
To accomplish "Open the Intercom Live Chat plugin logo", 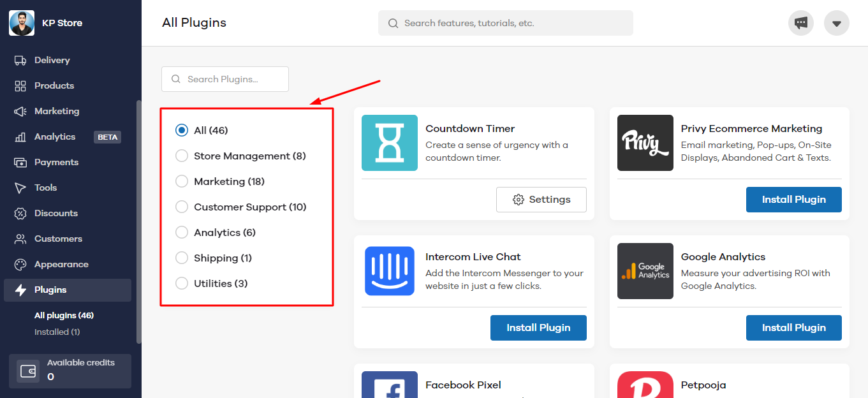I will tap(390, 271).
